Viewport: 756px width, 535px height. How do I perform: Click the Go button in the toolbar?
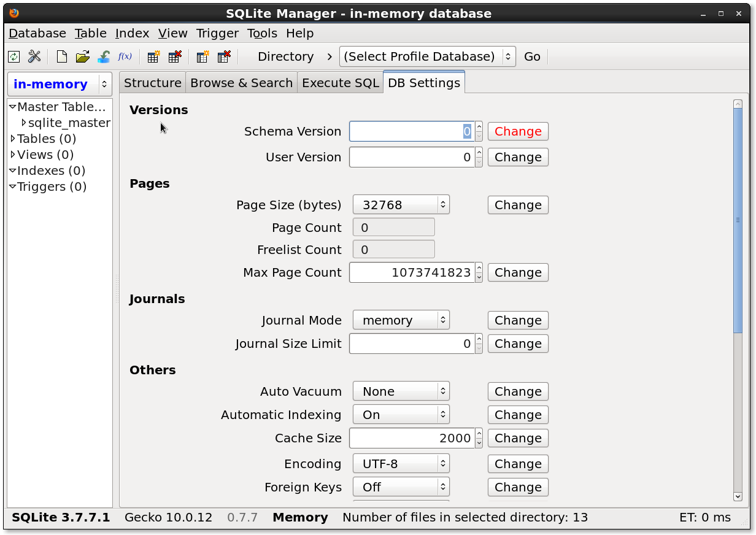click(x=532, y=56)
